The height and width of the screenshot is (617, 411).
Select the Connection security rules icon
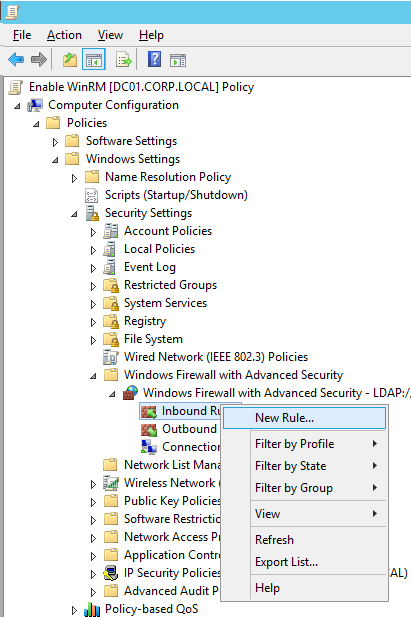[x=149, y=447]
